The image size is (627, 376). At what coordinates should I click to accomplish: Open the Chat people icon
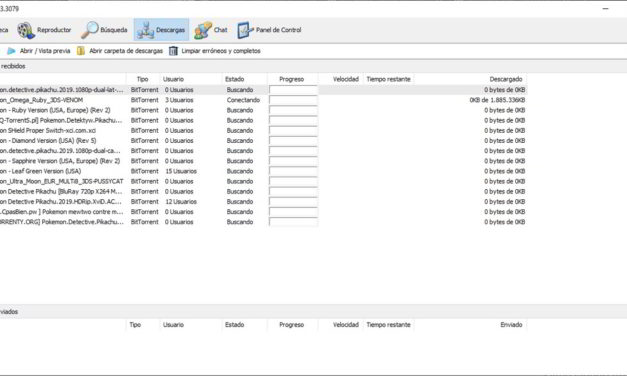coord(203,30)
